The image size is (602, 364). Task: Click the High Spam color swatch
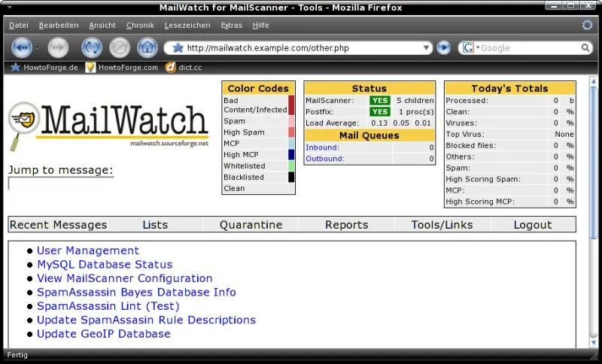(x=291, y=132)
